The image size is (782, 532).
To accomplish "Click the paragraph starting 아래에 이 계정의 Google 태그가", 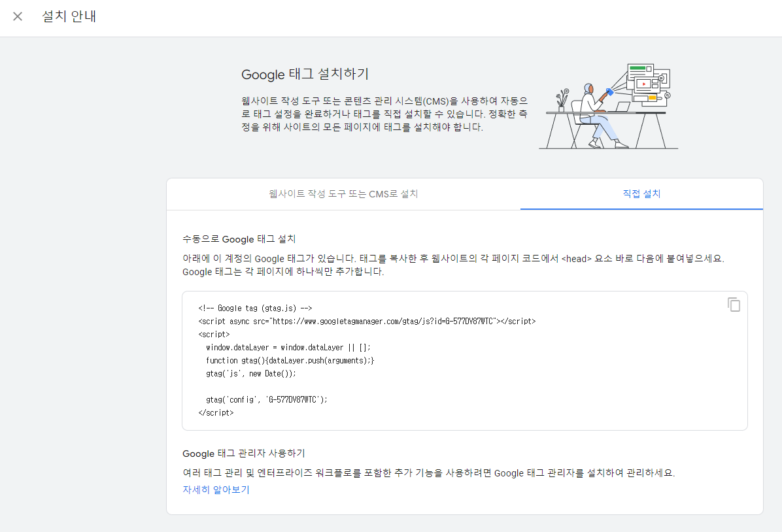I will click(x=453, y=265).
